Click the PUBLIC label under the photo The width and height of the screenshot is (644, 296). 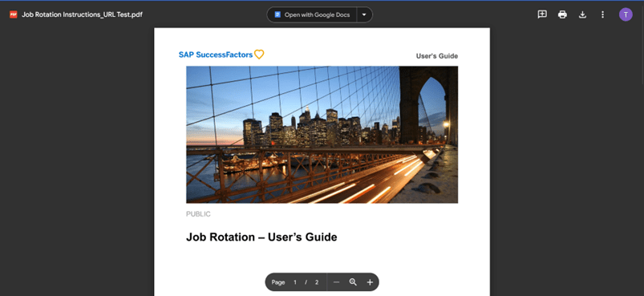(x=198, y=214)
